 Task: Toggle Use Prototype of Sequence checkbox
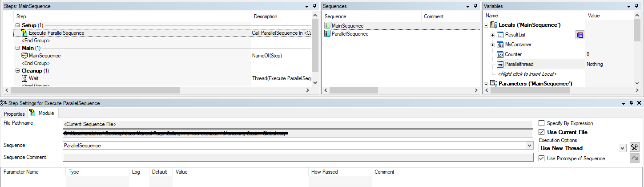[x=542, y=159]
